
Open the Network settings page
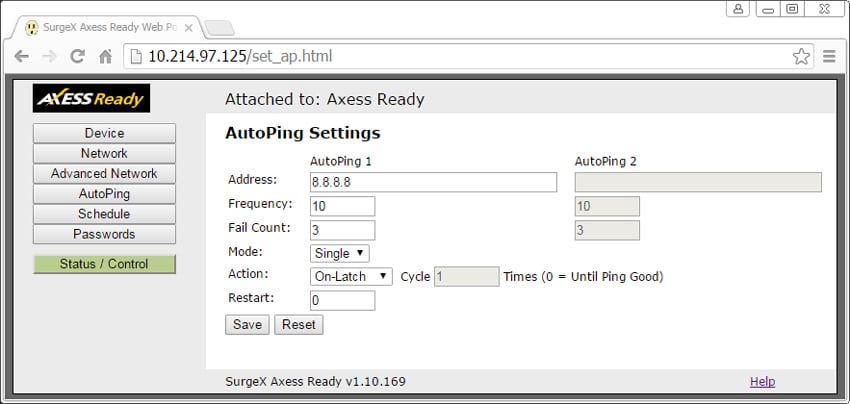(x=104, y=153)
